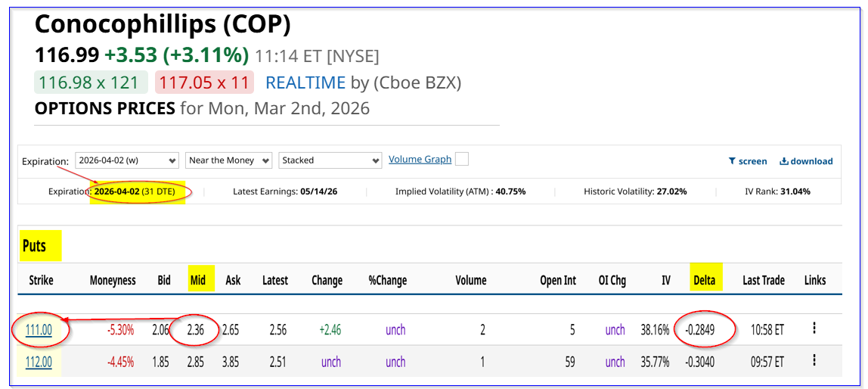Open the 111.00 strike link
The width and height of the screenshot is (868, 389).
coord(39,329)
